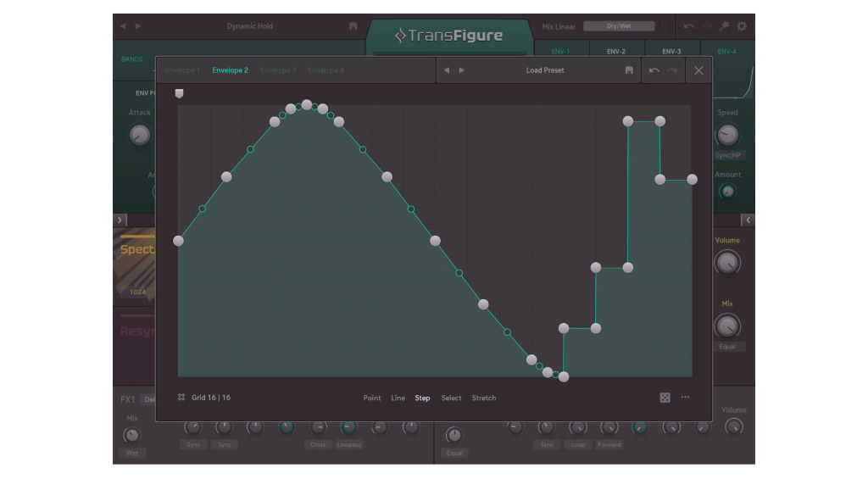Image resolution: width=868 pixels, height=479 pixels.
Task: Switch to the ENV-4 tab in the main window
Action: point(726,51)
